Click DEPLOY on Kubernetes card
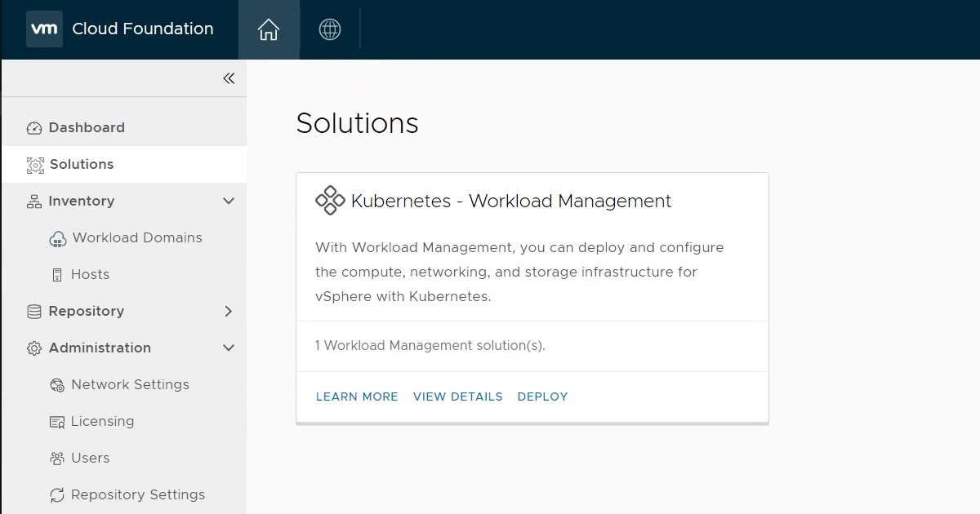This screenshot has width=980, height=514. point(542,397)
